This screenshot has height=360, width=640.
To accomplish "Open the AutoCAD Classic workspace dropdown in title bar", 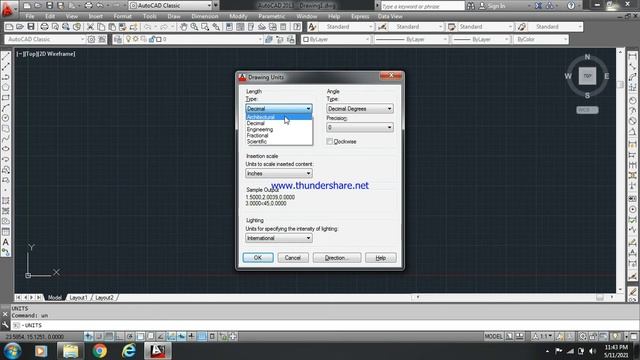I will [x=171, y=6].
